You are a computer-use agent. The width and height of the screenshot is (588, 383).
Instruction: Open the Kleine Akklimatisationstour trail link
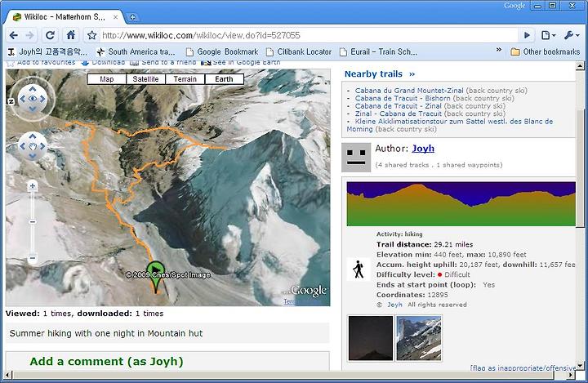pyautogui.click(x=450, y=125)
